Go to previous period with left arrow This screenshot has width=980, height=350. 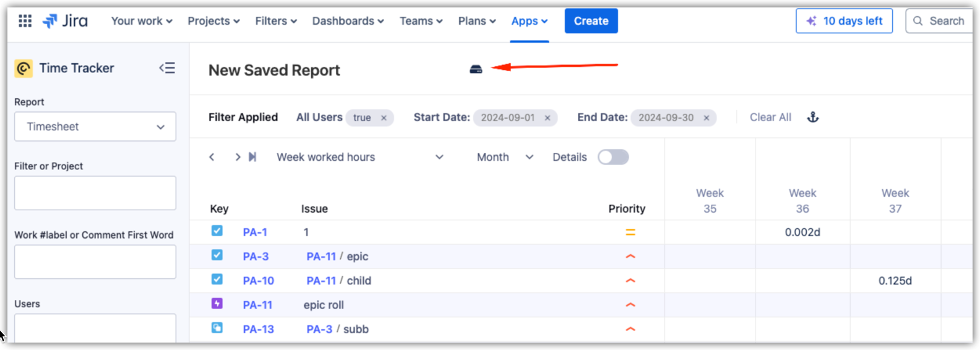point(212,157)
